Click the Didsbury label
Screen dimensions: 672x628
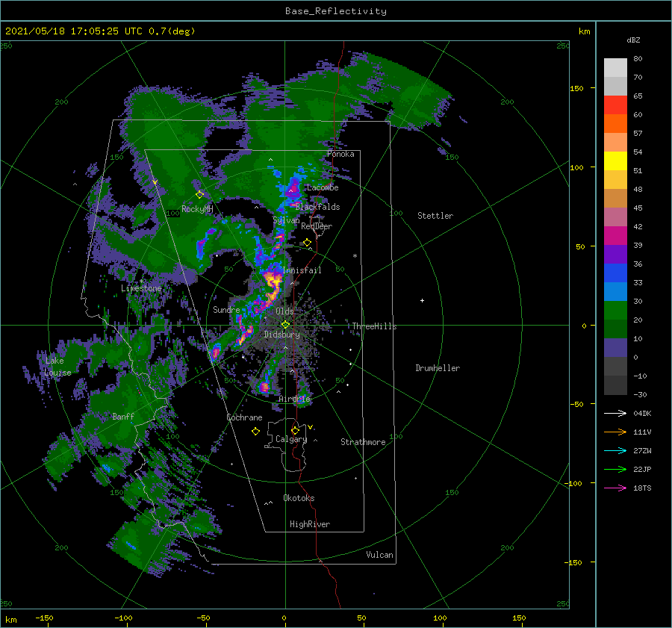pos(281,335)
